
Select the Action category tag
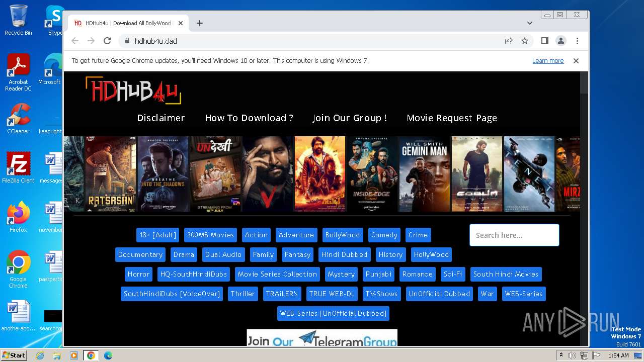coord(256,235)
